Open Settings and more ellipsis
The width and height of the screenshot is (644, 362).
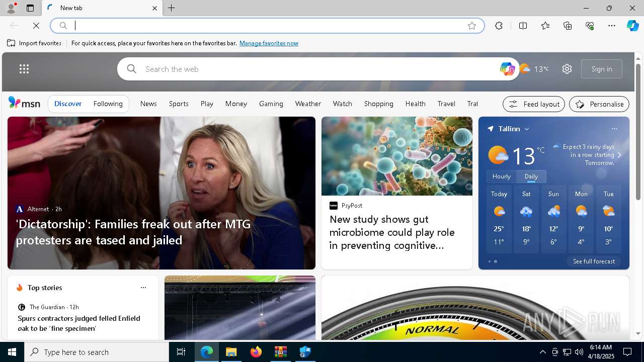612,26
